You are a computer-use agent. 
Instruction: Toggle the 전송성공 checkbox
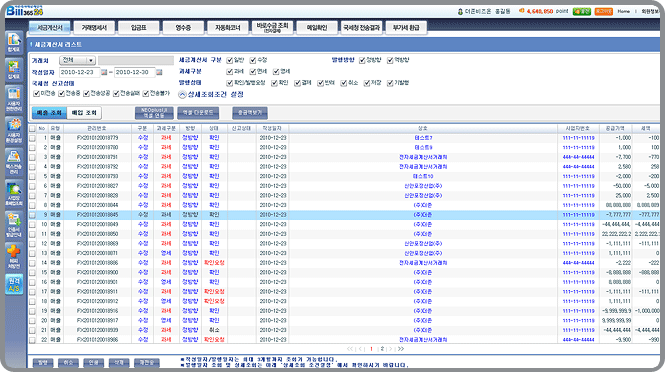[x=87, y=93]
